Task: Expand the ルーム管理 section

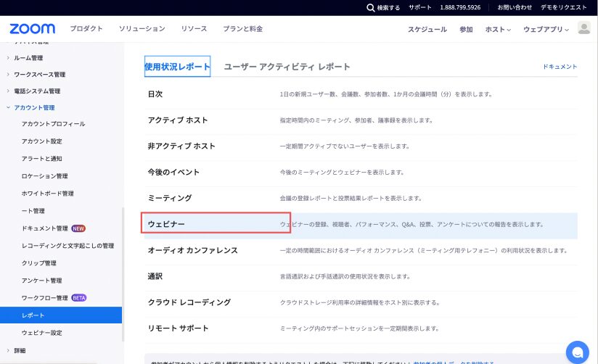Action: (28, 57)
